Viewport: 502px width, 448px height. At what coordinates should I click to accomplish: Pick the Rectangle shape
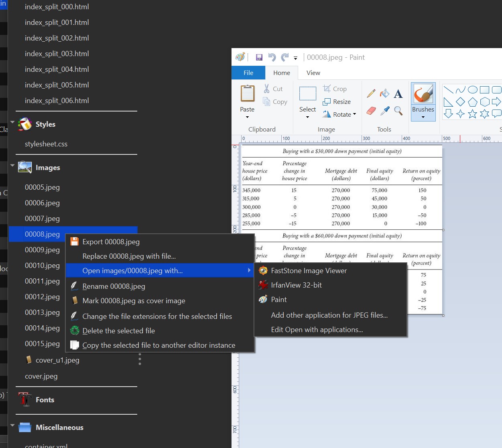[x=485, y=90]
